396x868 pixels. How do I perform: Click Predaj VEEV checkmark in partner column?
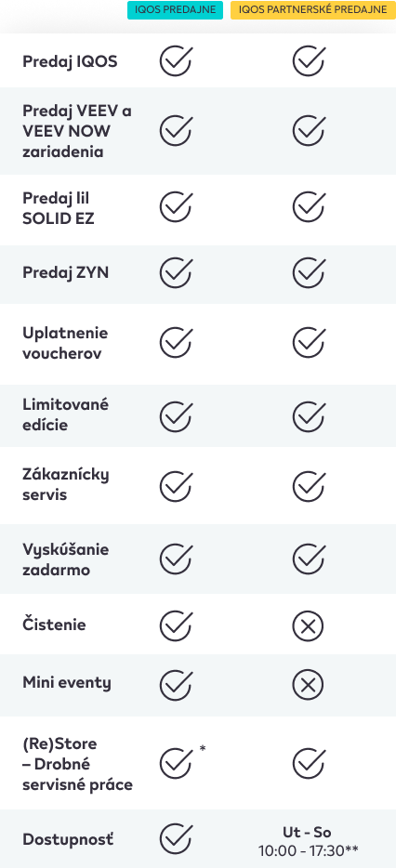click(x=309, y=131)
